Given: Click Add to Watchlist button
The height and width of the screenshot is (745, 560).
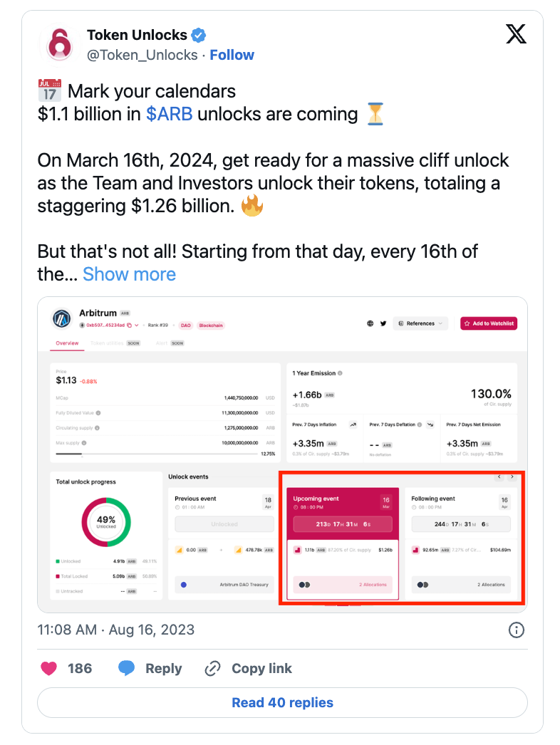Looking at the screenshot, I should (489, 323).
